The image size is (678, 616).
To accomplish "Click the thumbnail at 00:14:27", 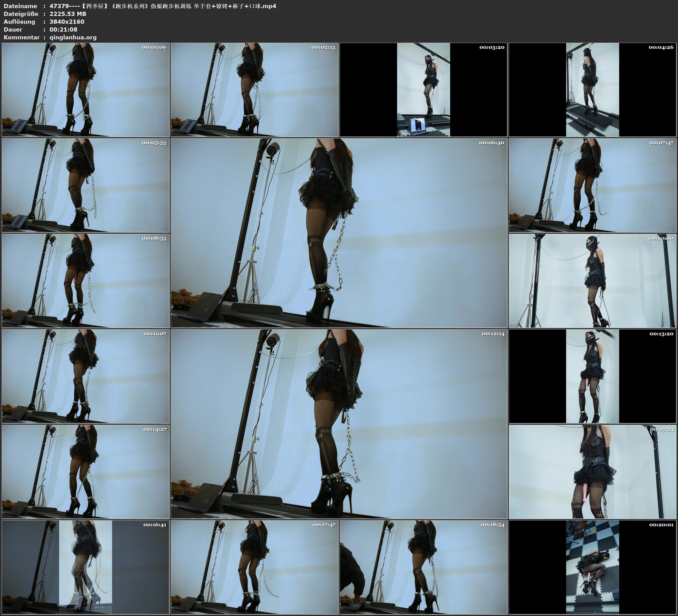I will click(x=85, y=471).
